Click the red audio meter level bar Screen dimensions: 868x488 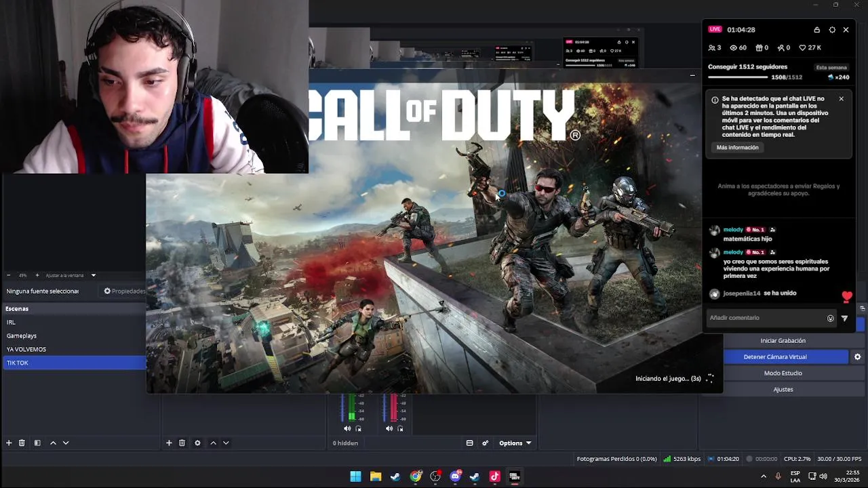click(x=393, y=408)
